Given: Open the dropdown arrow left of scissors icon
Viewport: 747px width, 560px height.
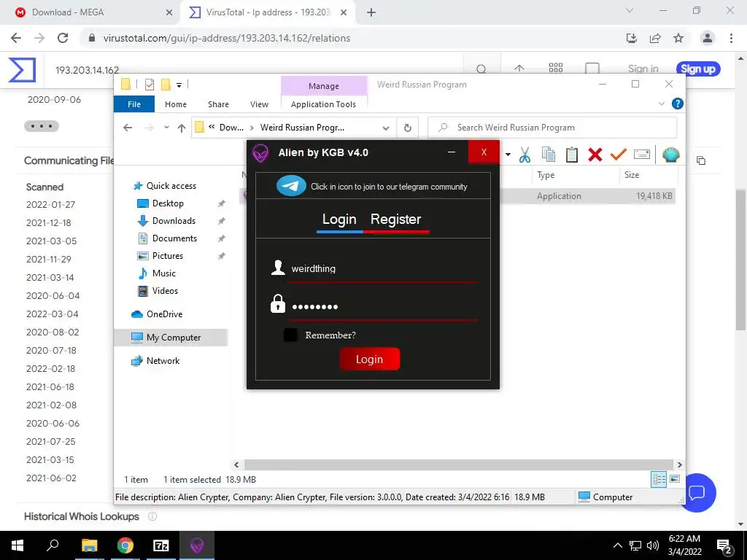Looking at the screenshot, I should tap(508, 155).
